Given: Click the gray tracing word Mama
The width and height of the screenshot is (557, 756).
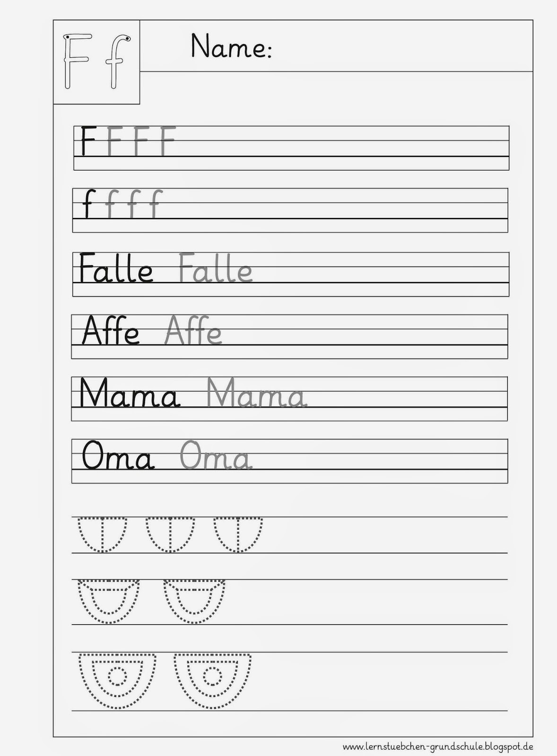Looking at the screenshot, I should pyautogui.click(x=257, y=393).
